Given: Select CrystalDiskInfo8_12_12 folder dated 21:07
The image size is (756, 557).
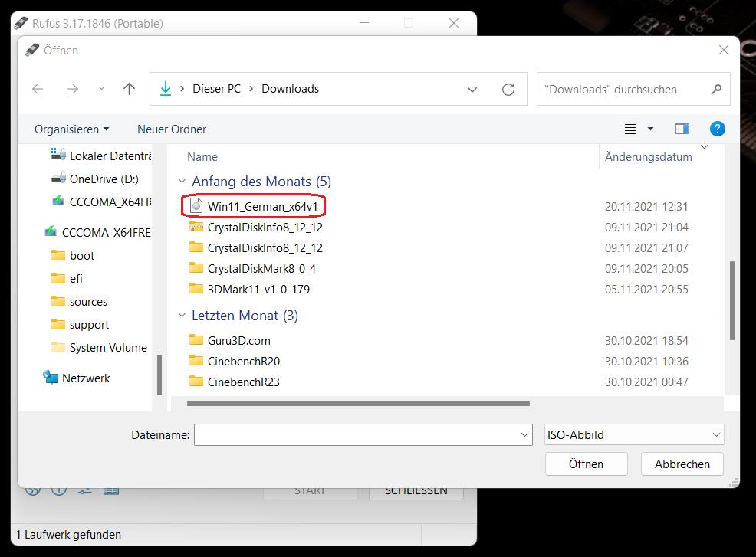Looking at the screenshot, I should [x=256, y=247].
